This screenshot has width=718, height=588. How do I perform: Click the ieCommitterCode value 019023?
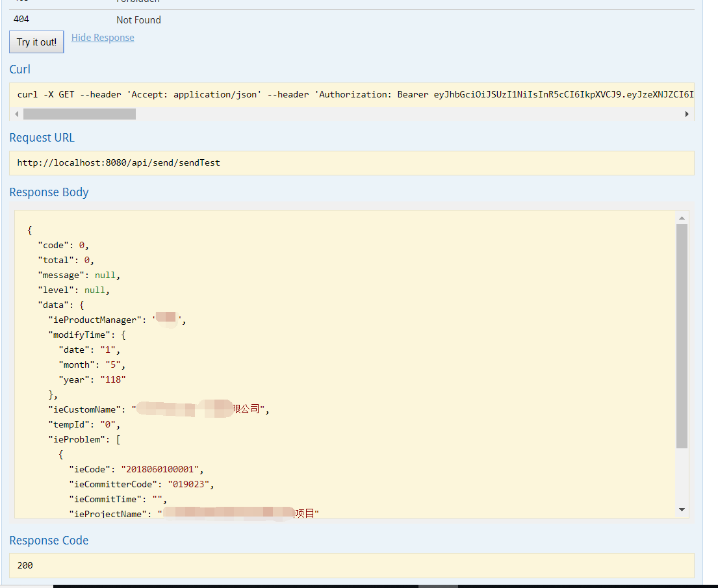191,484
